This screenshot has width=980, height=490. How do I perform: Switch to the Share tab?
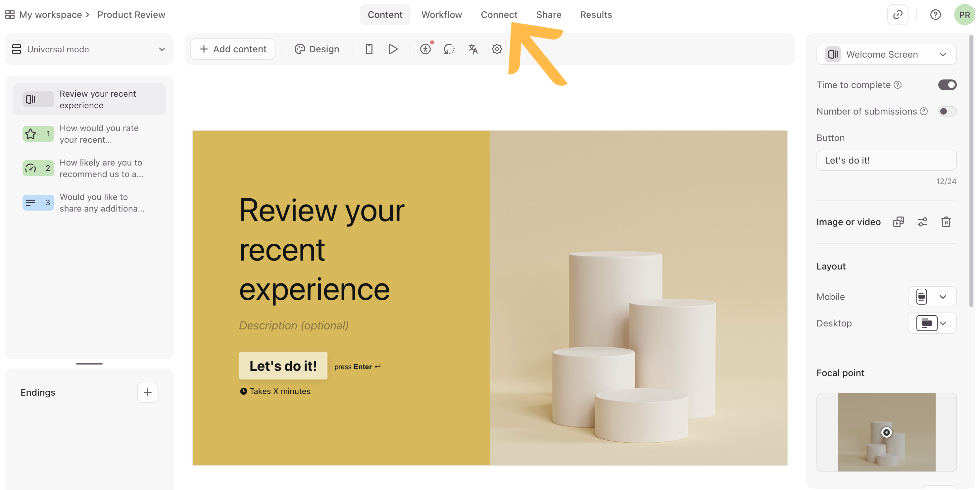click(549, 15)
